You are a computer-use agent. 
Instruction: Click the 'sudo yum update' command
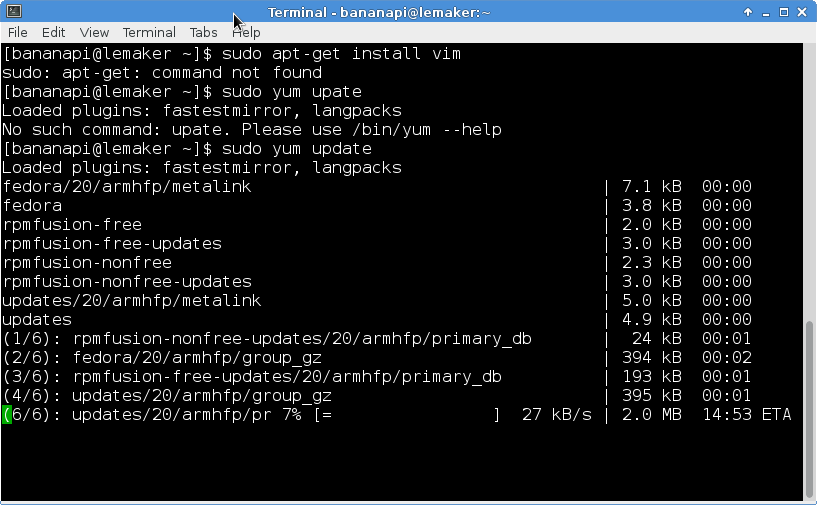tap(297, 149)
